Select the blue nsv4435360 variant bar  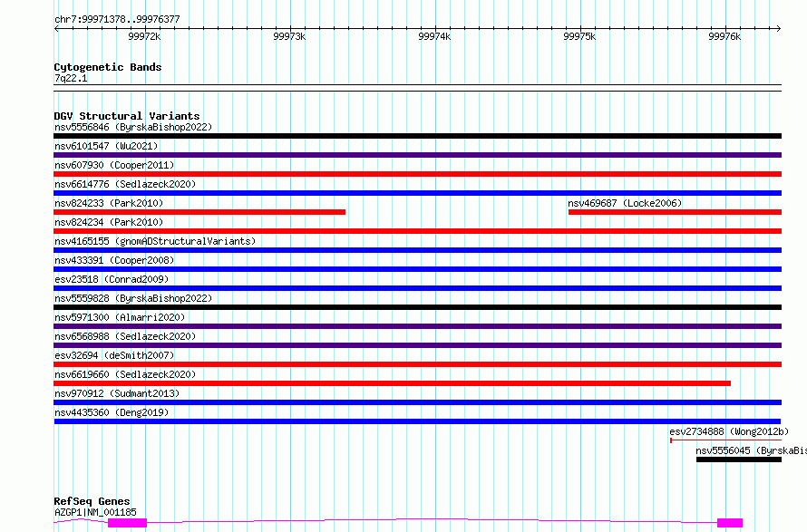pyautogui.click(x=417, y=422)
